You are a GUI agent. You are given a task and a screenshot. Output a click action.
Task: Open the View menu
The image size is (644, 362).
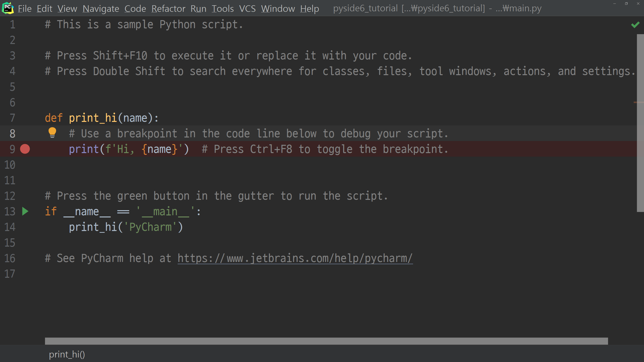click(x=67, y=9)
